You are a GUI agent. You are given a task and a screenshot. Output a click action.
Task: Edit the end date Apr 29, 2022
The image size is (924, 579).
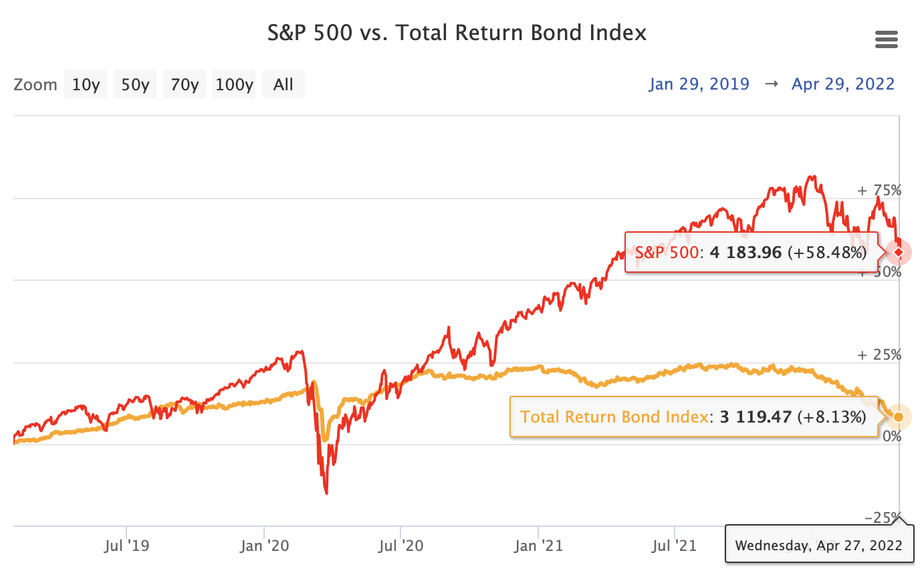coord(842,84)
